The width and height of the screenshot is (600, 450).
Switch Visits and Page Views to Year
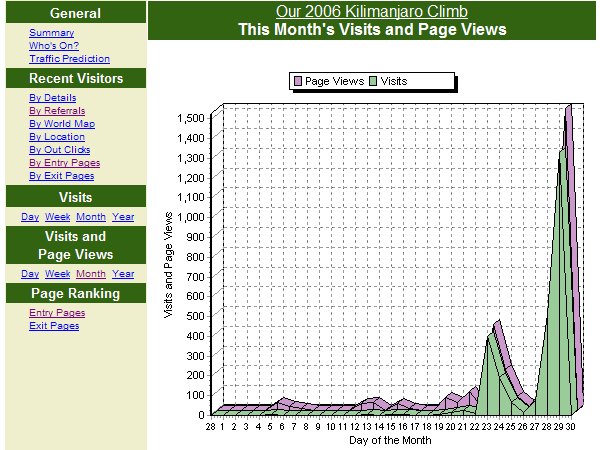coord(123,274)
